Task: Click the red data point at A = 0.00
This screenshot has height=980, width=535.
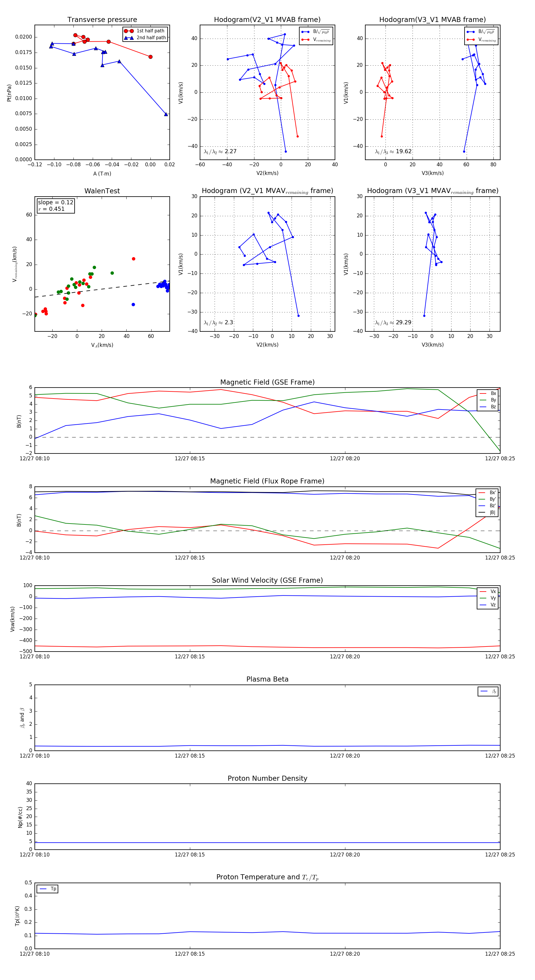Action: (150, 57)
